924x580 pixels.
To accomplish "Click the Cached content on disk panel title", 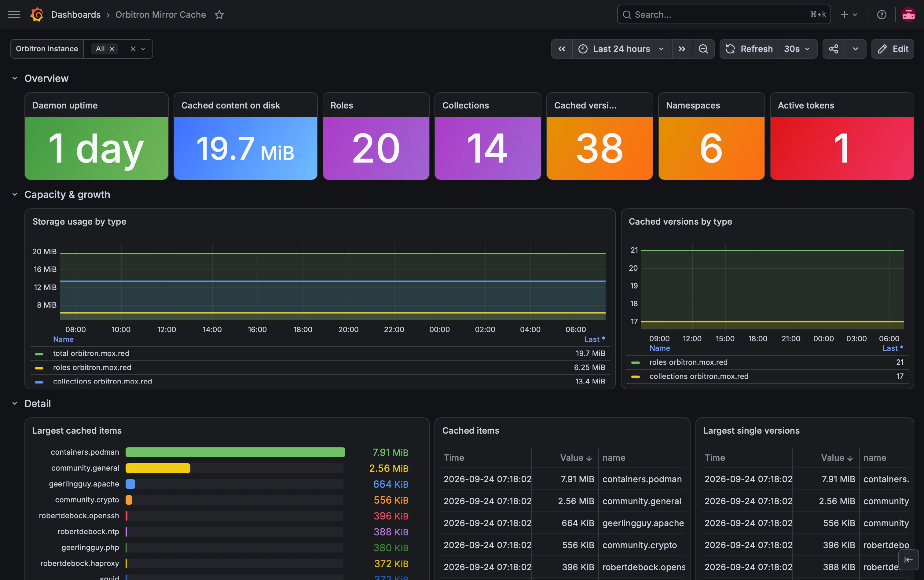I will point(230,105).
